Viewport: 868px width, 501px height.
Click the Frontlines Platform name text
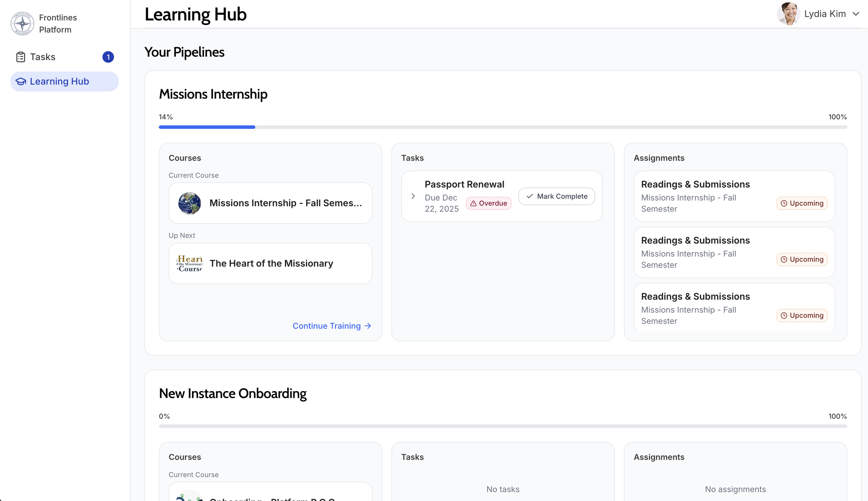pyautogui.click(x=58, y=24)
